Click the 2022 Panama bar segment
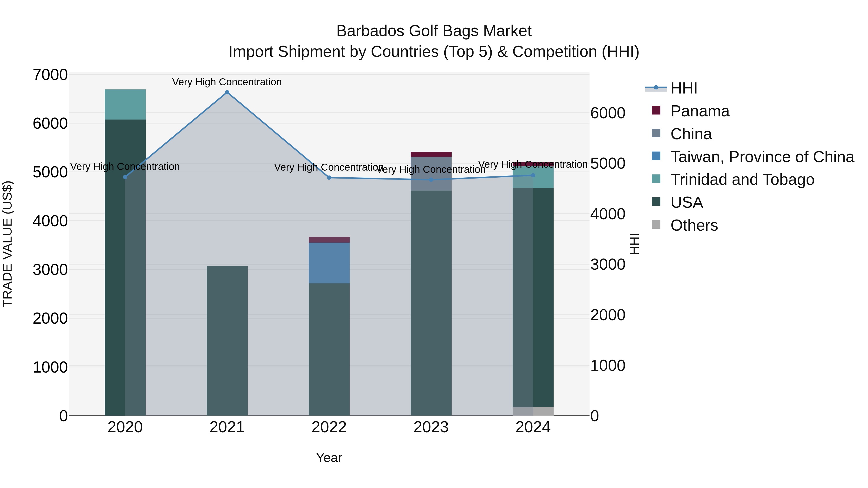The height and width of the screenshot is (488, 868). 329,240
